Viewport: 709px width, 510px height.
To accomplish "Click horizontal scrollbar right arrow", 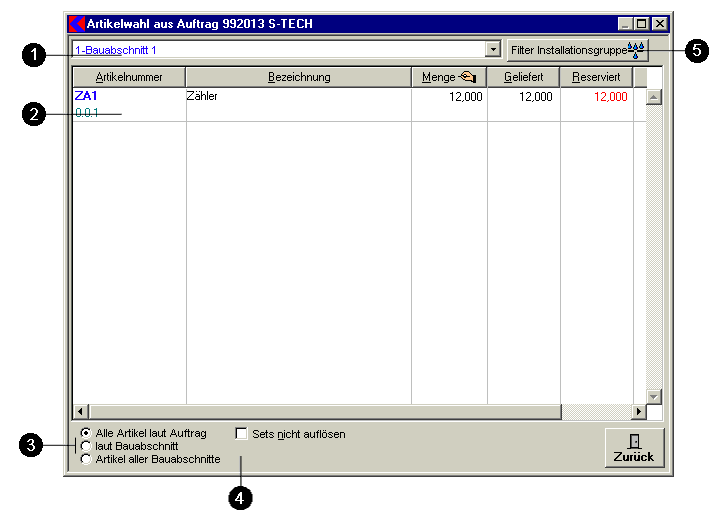I will tap(639, 412).
